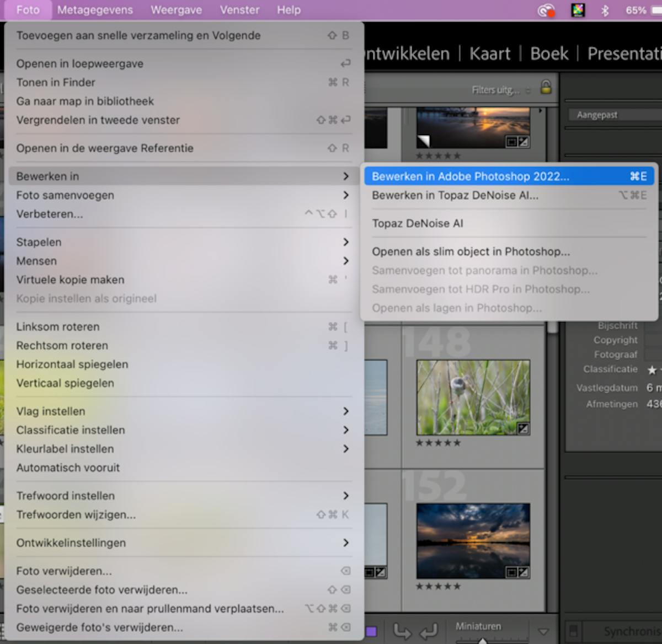Show battery status at 65%

pos(636,10)
